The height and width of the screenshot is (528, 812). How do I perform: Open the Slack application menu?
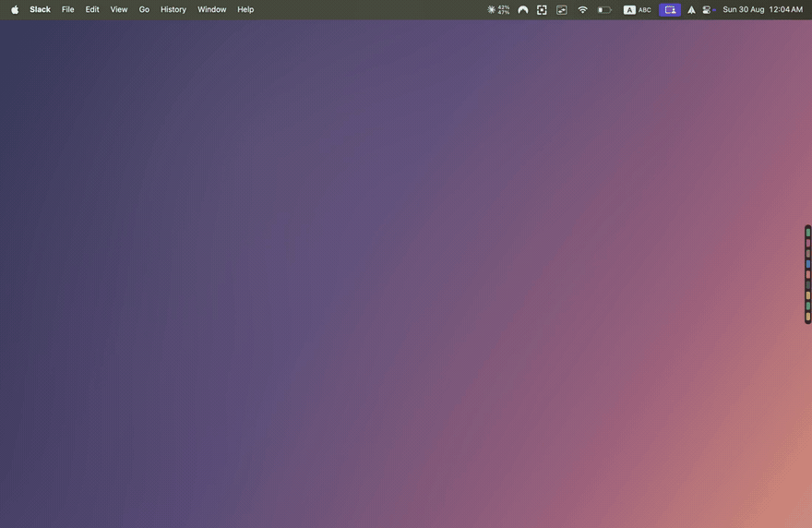pyautogui.click(x=40, y=9)
